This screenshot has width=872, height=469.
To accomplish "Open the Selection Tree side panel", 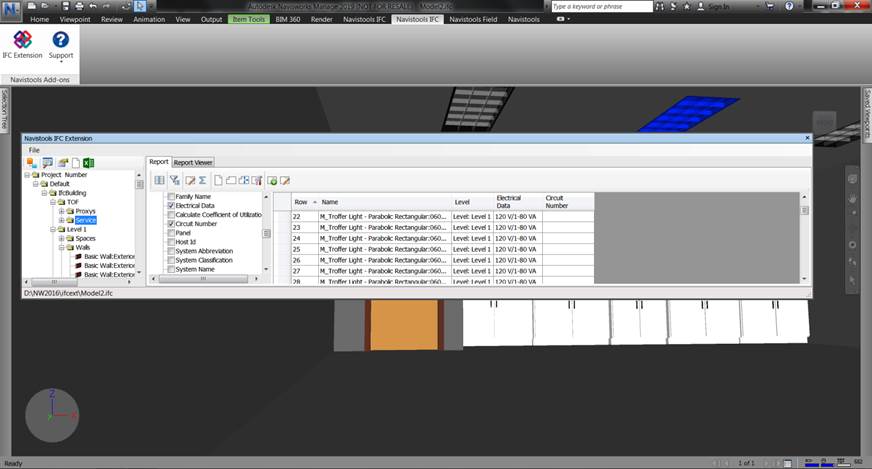I will click(4, 110).
